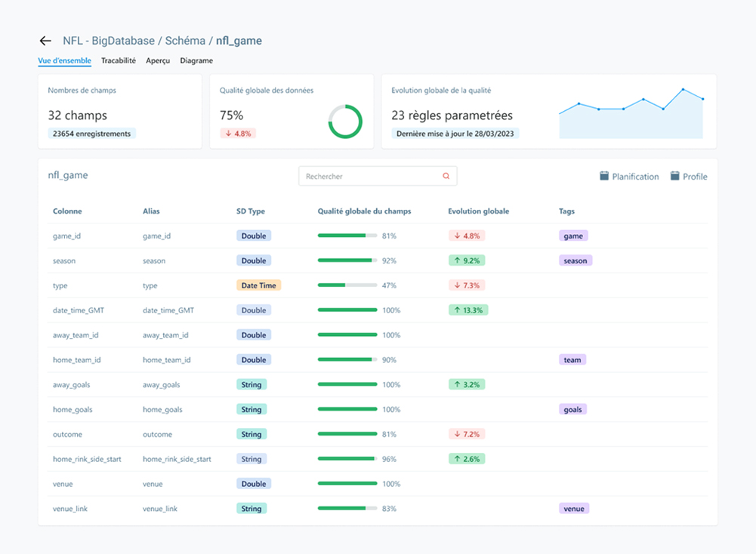This screenshot has width=756, height=554.
Task: Click the quality evolution line chart
Action: (x=631, y=114)
